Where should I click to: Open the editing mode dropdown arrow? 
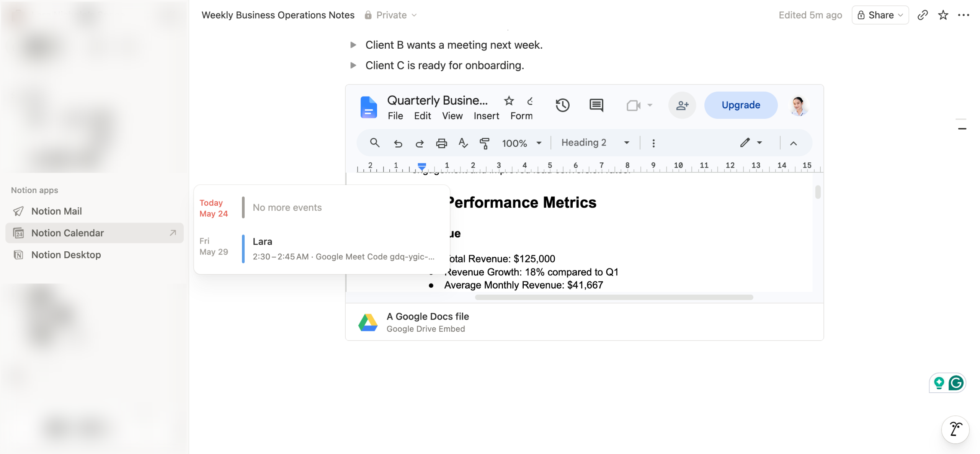[x=759, y=143]
